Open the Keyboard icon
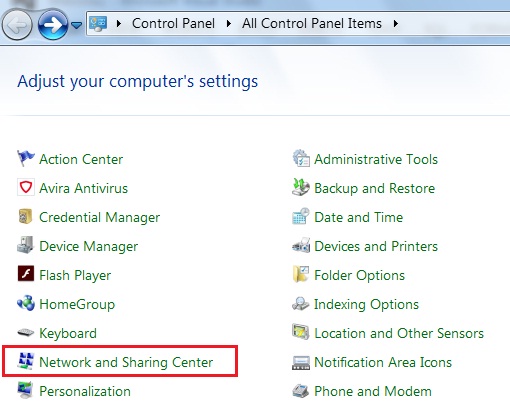Screen dimensions: 510x406 [x=26, y=332]
